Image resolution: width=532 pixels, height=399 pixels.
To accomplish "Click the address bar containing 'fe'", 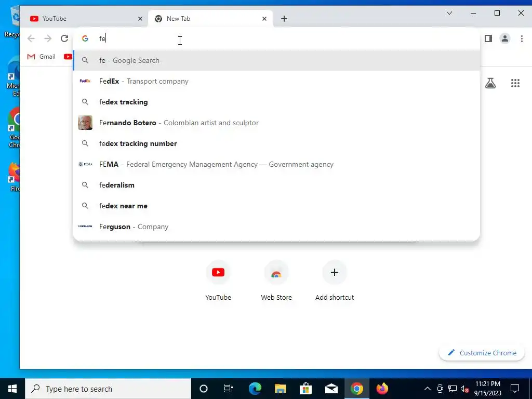I will (276, 38).
